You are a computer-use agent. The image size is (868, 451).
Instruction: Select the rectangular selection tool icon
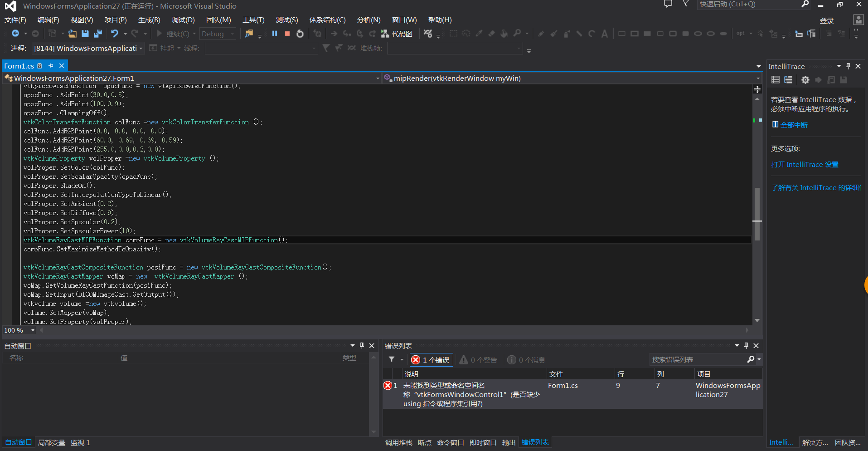pos(453,34)
